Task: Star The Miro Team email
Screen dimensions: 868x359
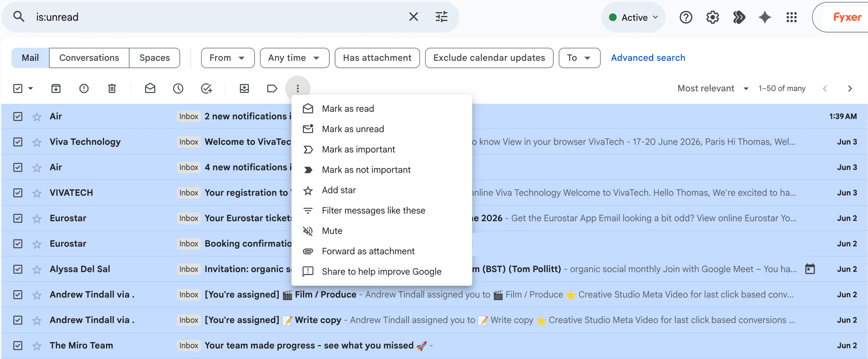Action: coord(37,345)
